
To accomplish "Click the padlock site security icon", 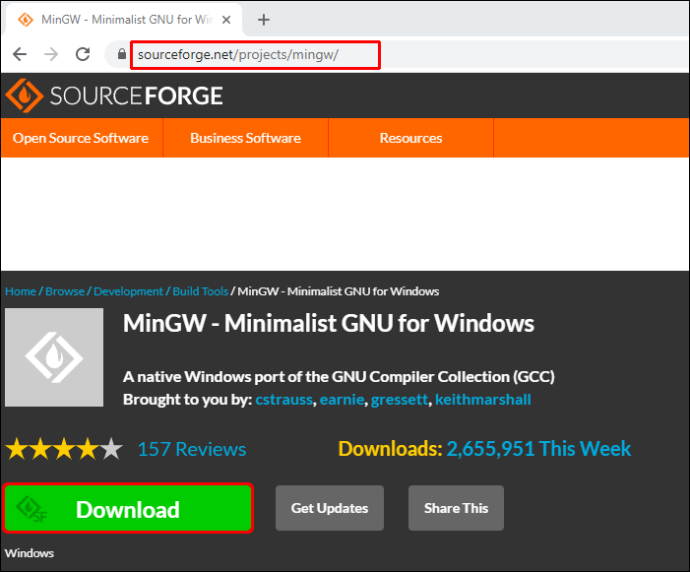I will pos(121,54).
